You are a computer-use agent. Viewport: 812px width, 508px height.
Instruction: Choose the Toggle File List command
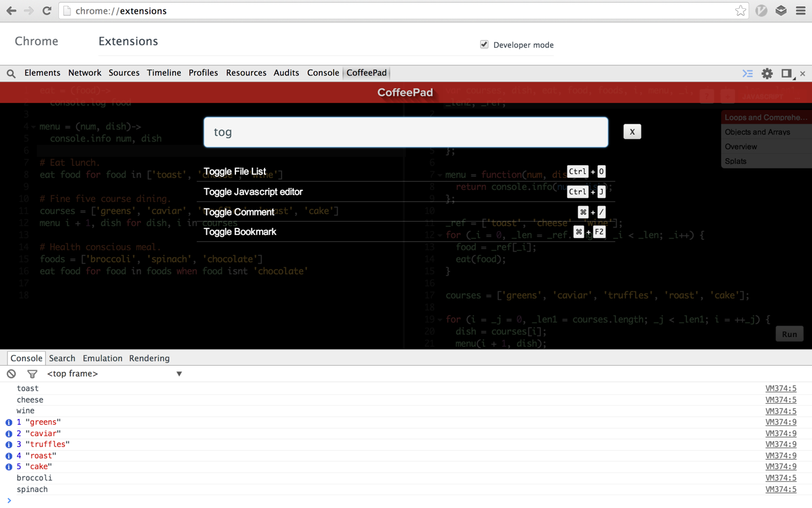[x=406, y=171]
